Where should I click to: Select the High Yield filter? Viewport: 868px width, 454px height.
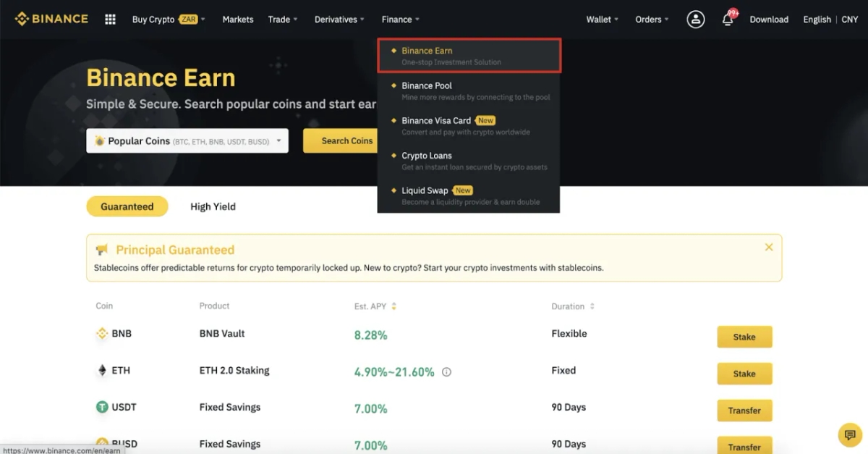[213, 206]
